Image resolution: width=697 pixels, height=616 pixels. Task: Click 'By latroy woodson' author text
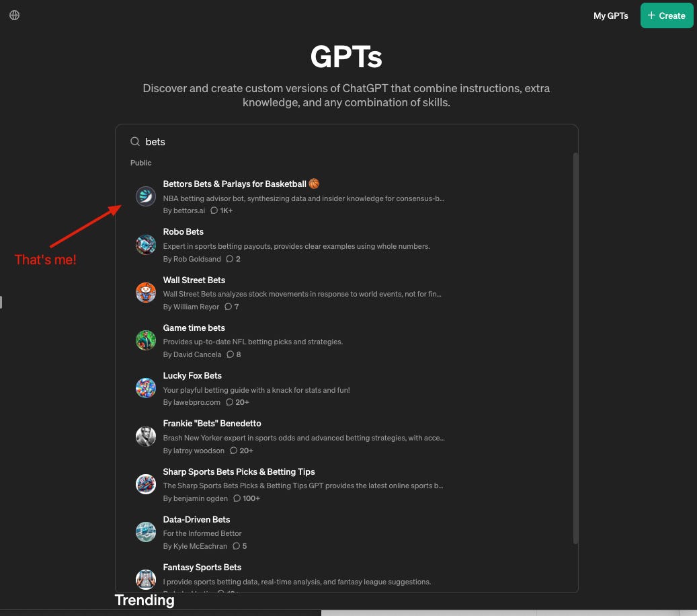pyautogui.click(x=194, y=451)
